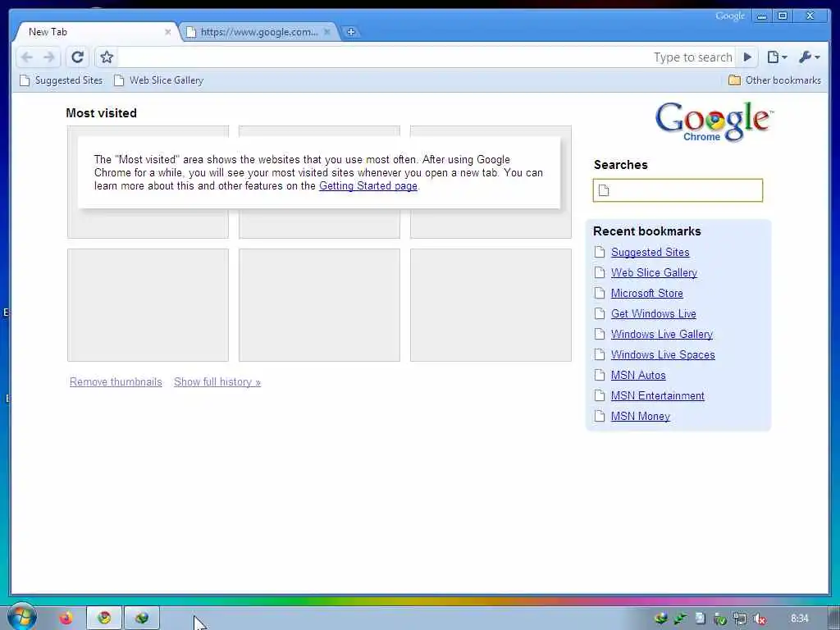Screen dimensions: 840x630
Task: Maximize the Chrome window
Action: [x=783, y=16]
